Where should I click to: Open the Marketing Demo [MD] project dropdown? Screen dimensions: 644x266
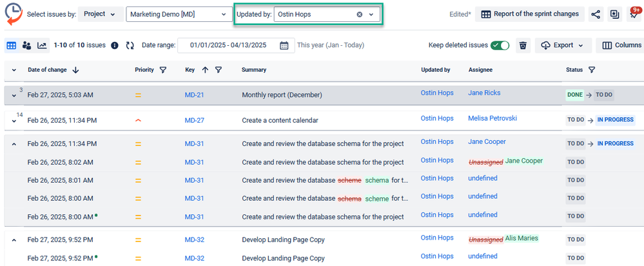point(179,14)
